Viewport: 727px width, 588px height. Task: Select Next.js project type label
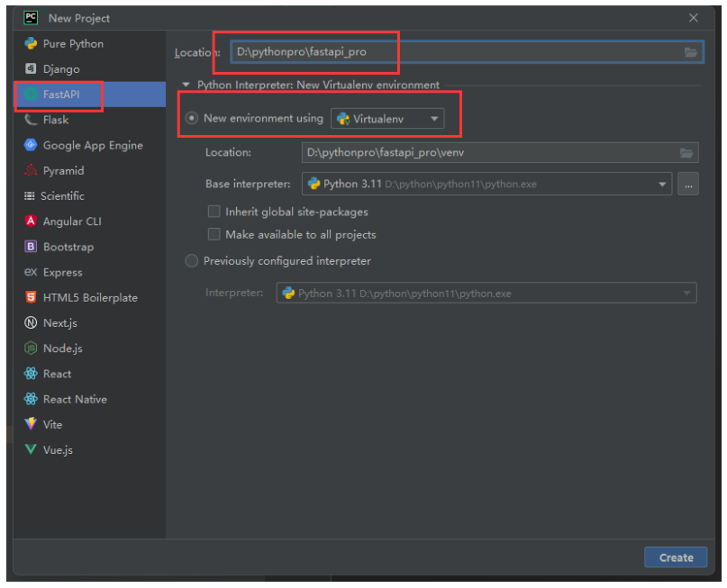click(60, 323)
